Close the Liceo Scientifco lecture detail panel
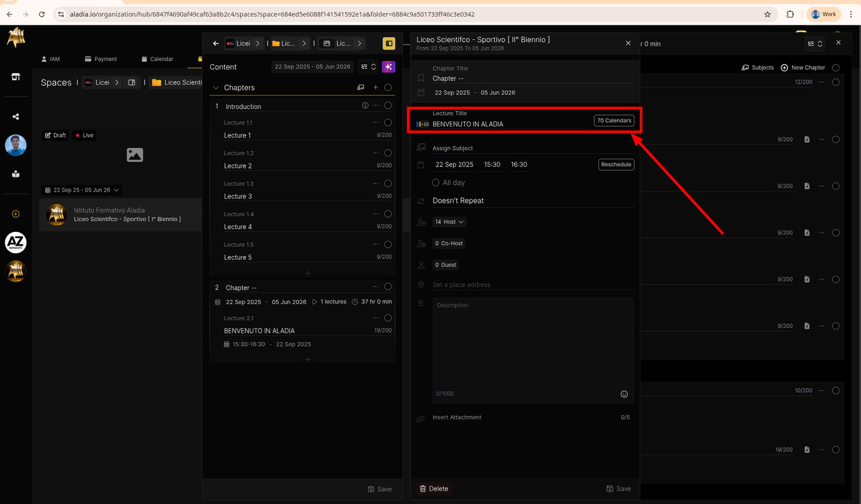861x504 pixels. coord(628,43)
